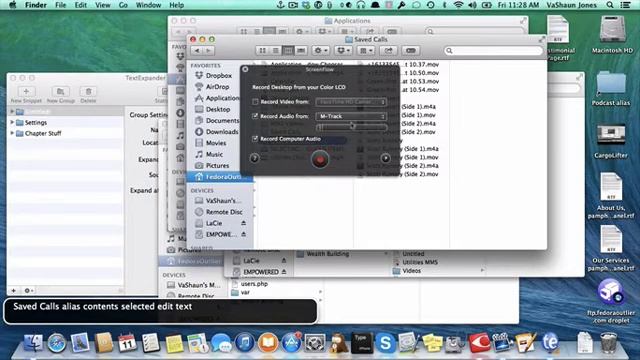Click the Saved Calls search field
The image size is (640, 360).
493,51
